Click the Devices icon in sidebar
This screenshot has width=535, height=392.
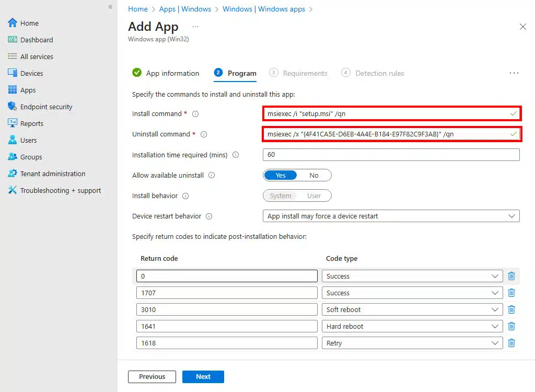click(13, 73)
